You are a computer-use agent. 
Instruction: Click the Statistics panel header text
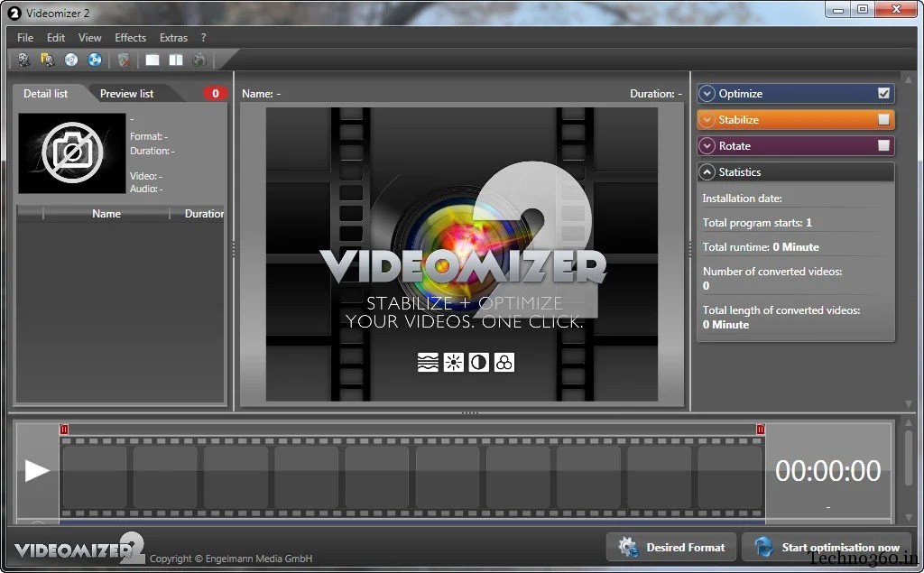(740, 172)
